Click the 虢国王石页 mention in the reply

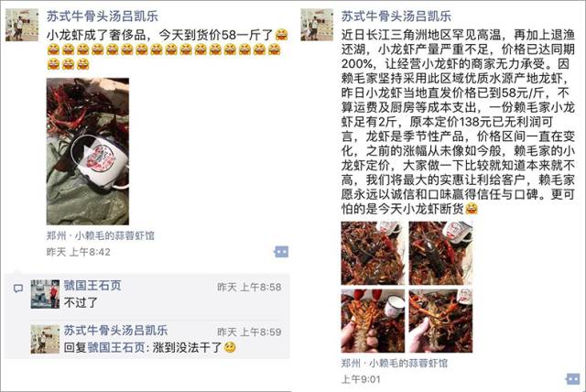click(116, 347)
